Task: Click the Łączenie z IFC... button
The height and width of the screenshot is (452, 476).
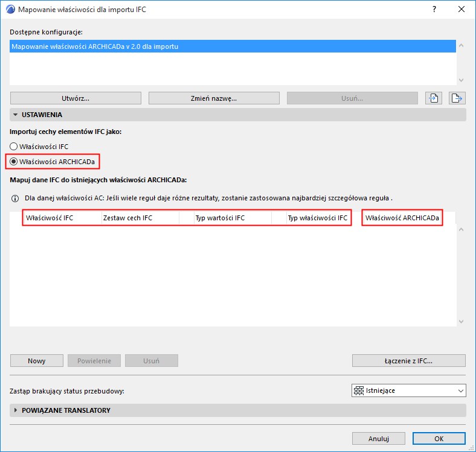Action: pyautogui.click(x=408, y=361)
